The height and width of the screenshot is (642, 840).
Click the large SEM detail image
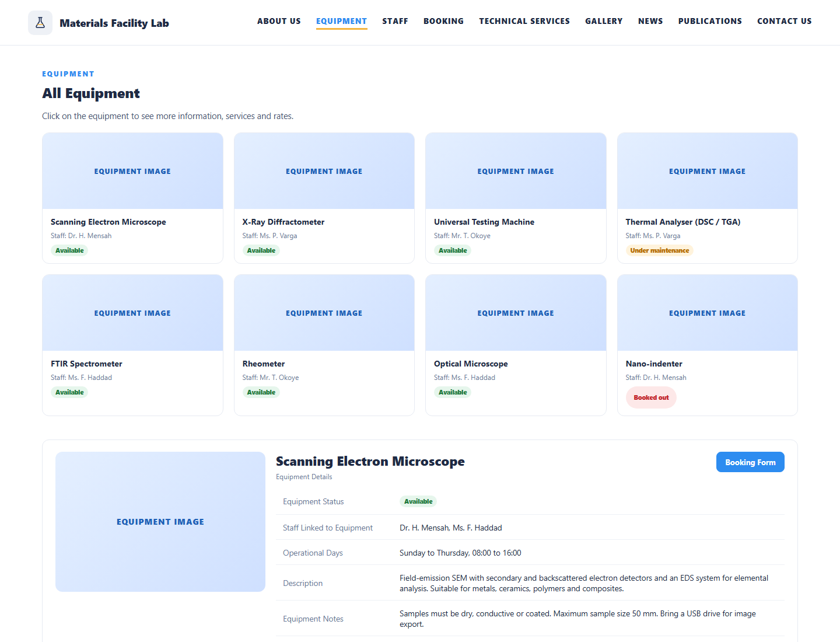pyautogui.click(x=160, y=522)
